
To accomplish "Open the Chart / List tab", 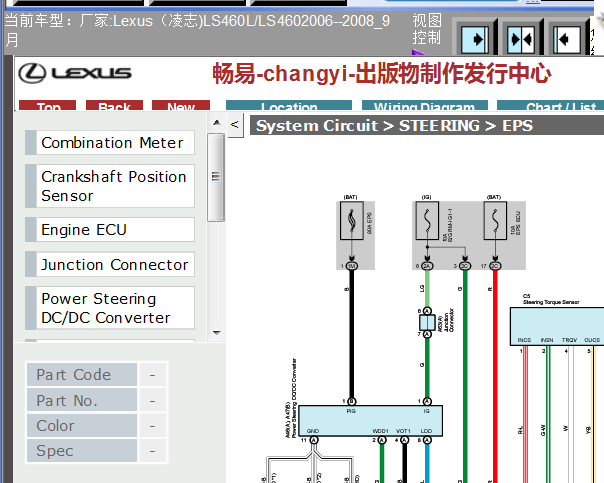I will pos(551,105).
